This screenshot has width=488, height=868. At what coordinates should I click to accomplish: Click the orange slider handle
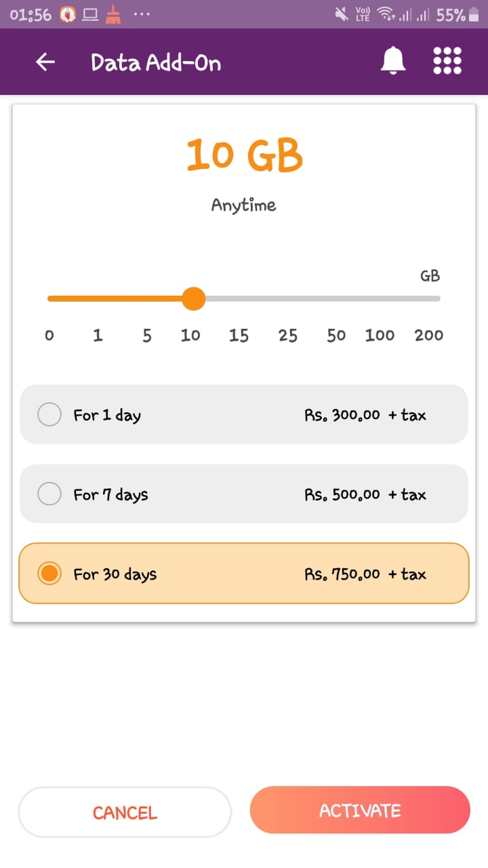(194, 298)
